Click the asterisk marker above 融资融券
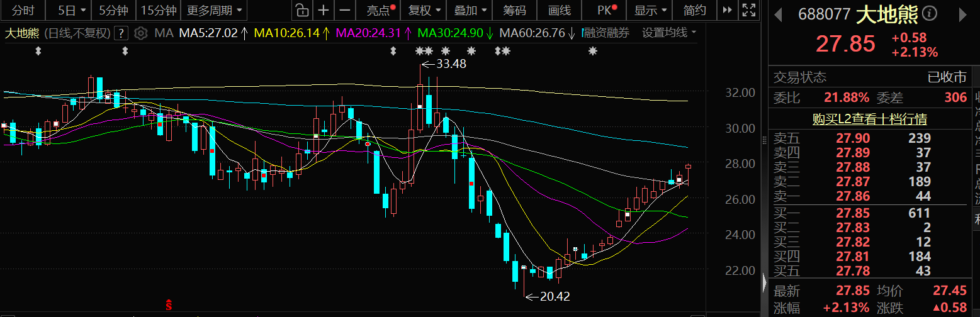This screenshot has width=980, height=317. pyautogui.click(x=592, y=51)
